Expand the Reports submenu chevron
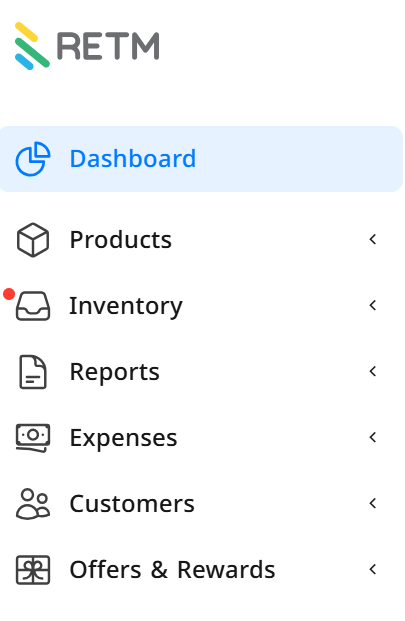 coord(373,371)
